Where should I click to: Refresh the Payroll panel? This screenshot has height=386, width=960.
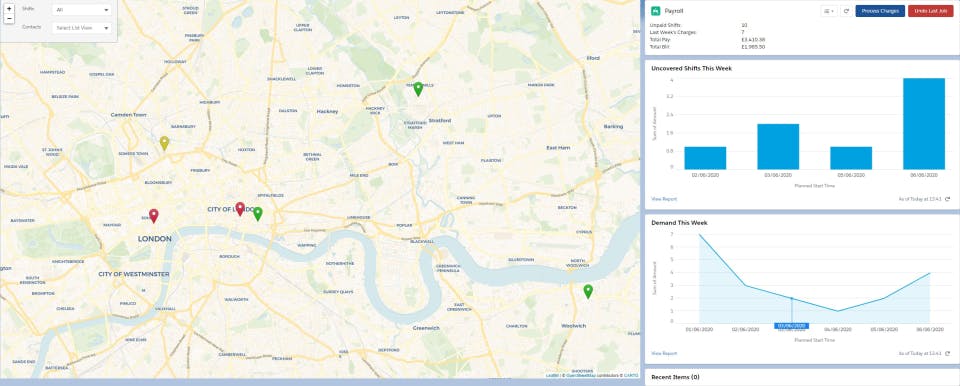click(x=846, y=11)
